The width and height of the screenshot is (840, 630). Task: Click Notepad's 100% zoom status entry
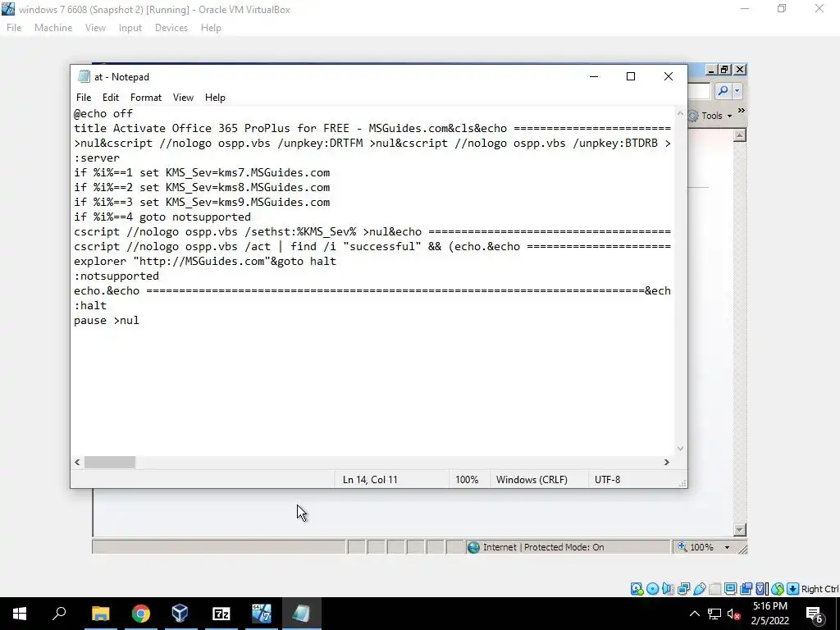(x=467, y=479)
